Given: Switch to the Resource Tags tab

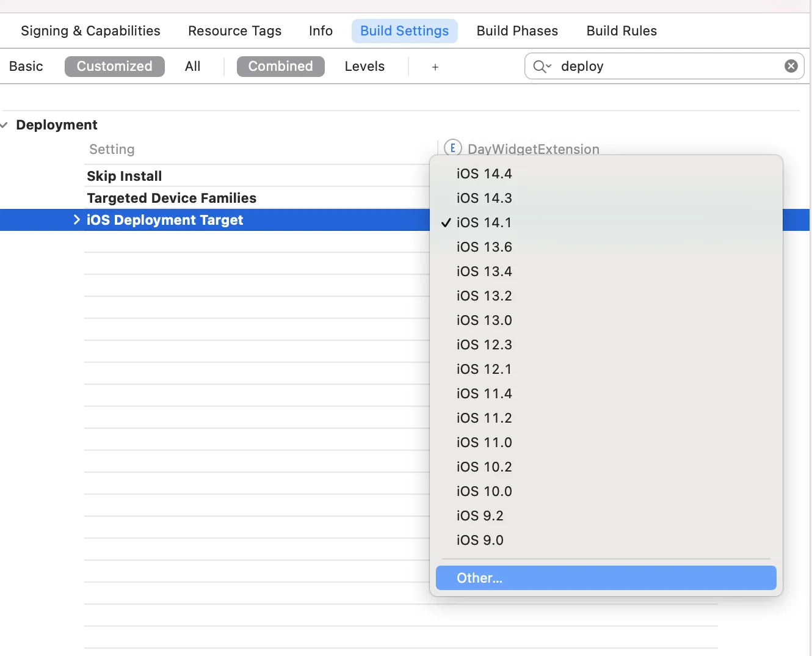Looking at the screenshot, I should tap(234, 31).
